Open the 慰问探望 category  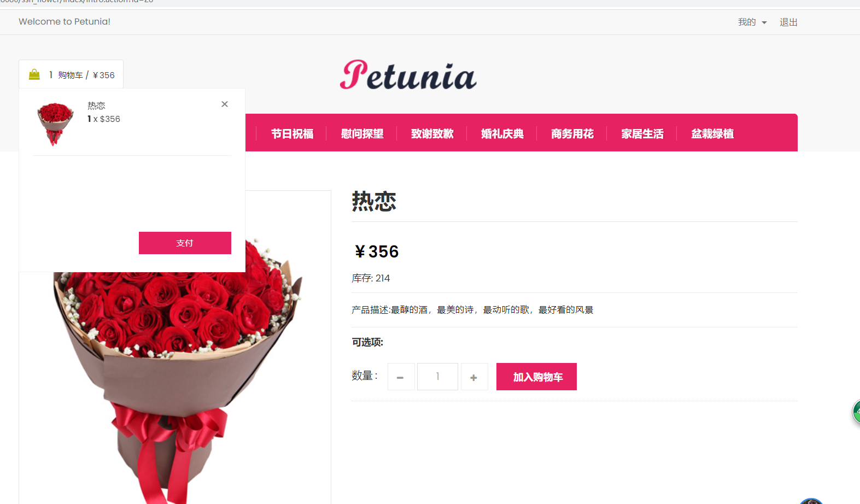tap(362, 133)
